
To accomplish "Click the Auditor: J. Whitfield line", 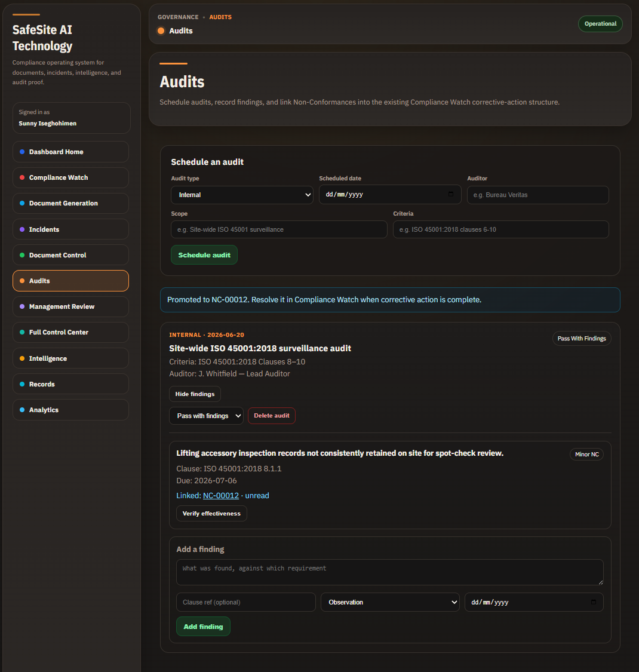I will click(x=229, y=374).
